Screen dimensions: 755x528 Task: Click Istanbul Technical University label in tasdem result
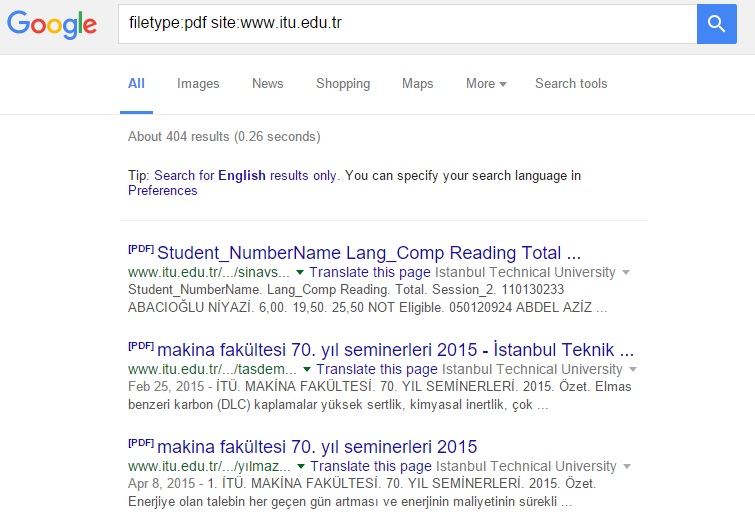(532, 369)
